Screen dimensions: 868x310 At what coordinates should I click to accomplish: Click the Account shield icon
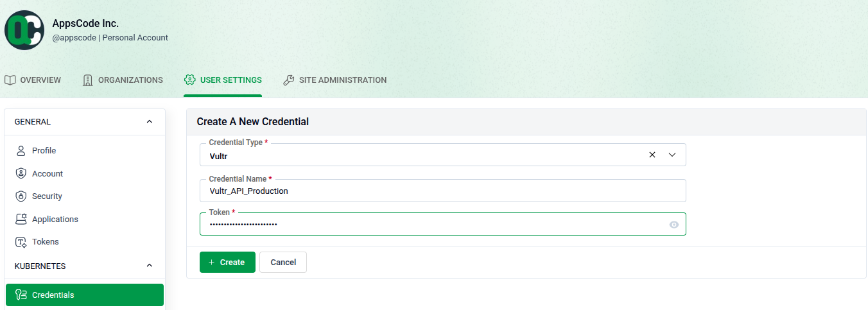[x=21, y=173]
